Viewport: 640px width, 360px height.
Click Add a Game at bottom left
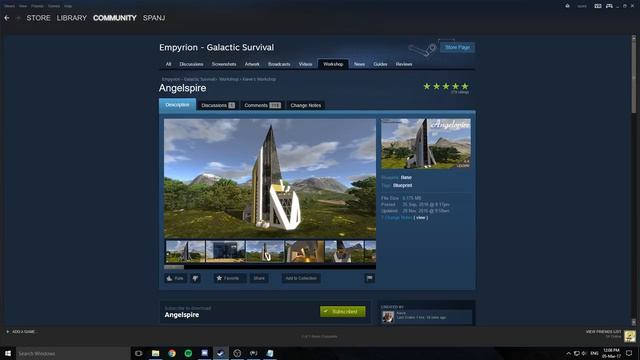pos(21,332)
